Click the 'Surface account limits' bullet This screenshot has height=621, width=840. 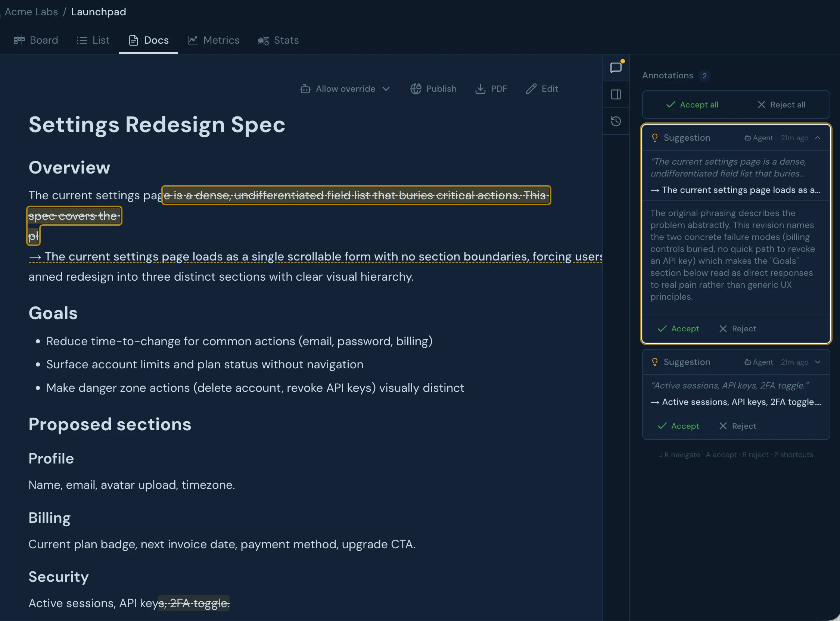(205, 365)
